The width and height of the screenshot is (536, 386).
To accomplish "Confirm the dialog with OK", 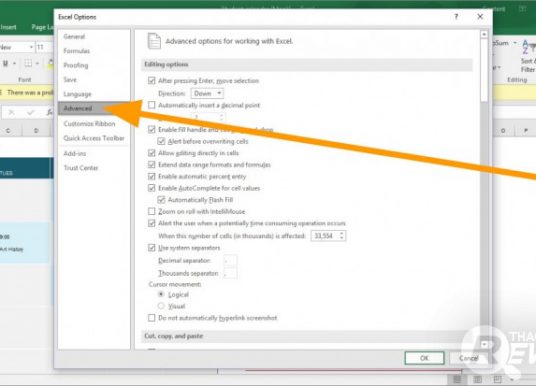I will [x=424, y=358].
